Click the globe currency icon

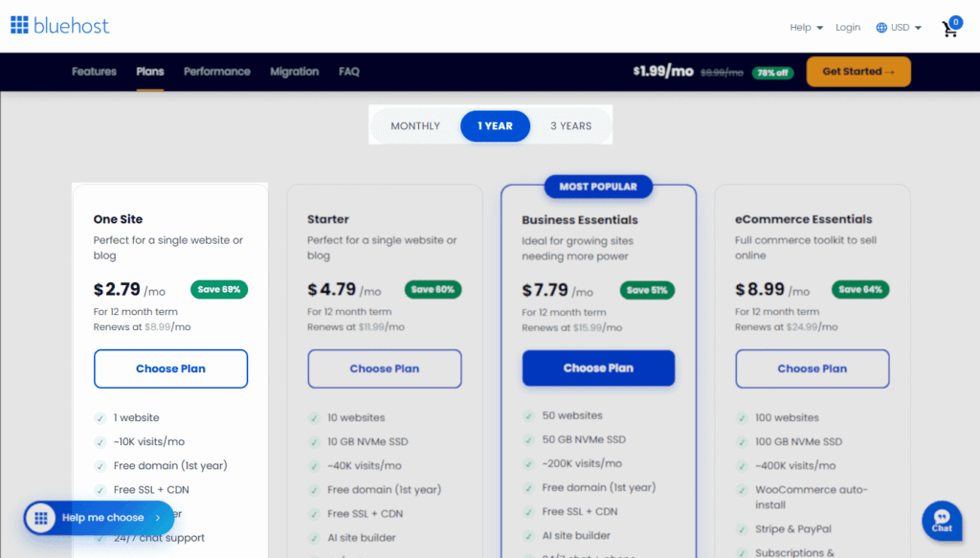[881, 28]
